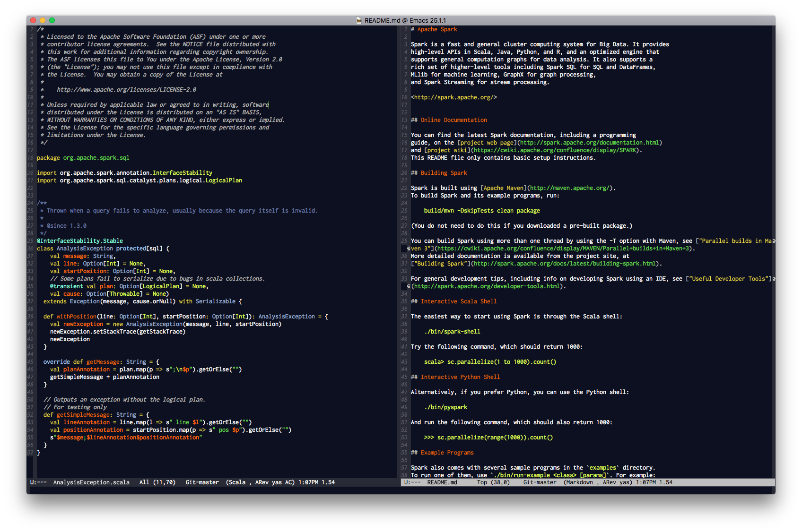The image size is (802, 532).
Task: Open the building-spark.html docs URL
Action: [x=565, y=264]
